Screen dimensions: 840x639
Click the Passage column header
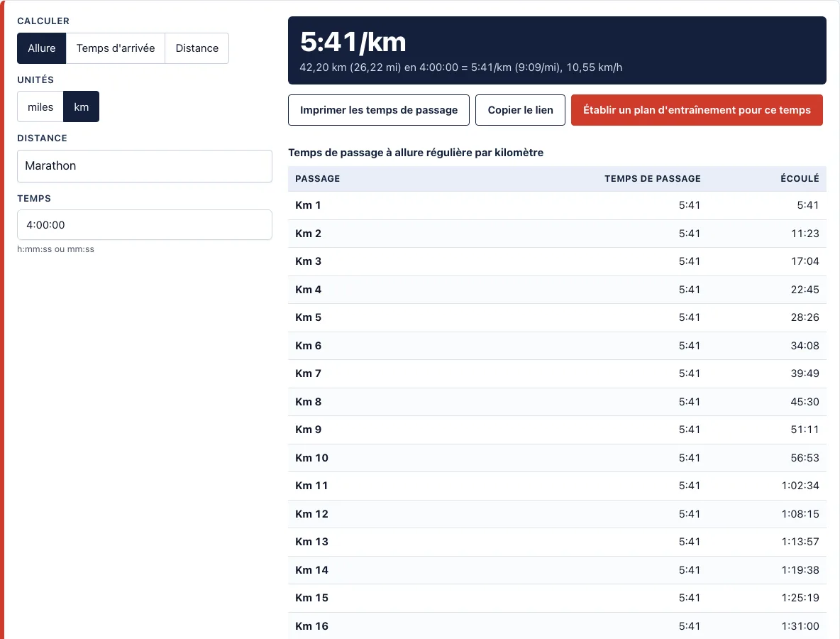(x=318, y=178)
